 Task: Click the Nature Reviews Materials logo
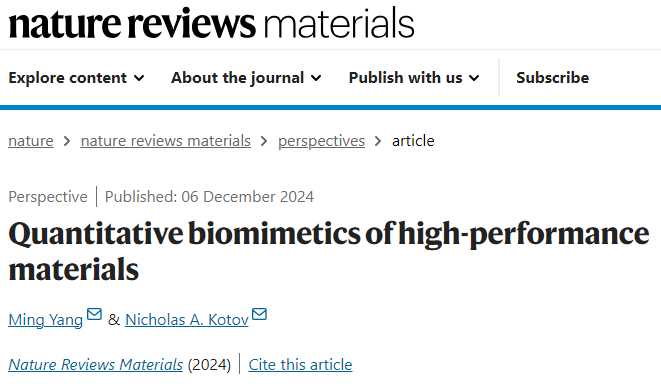tap(211, 24)
